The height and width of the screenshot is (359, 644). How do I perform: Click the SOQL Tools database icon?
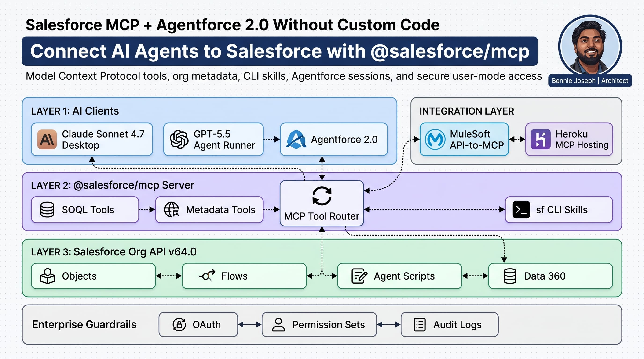pos(47,209)
